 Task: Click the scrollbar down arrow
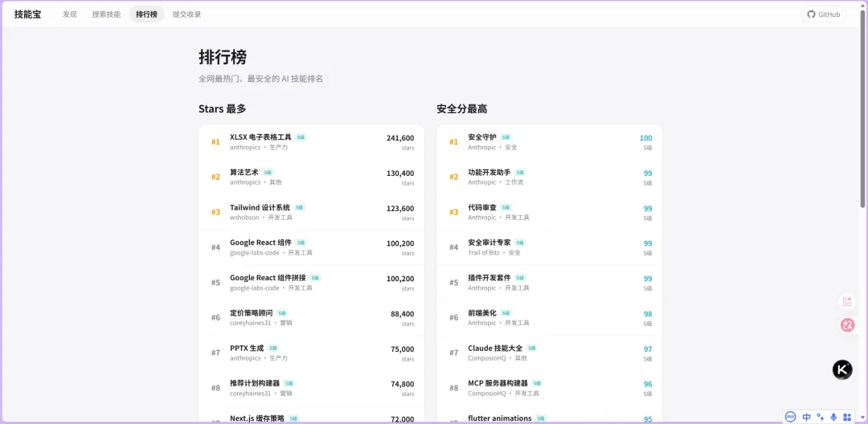click(862, 418)
